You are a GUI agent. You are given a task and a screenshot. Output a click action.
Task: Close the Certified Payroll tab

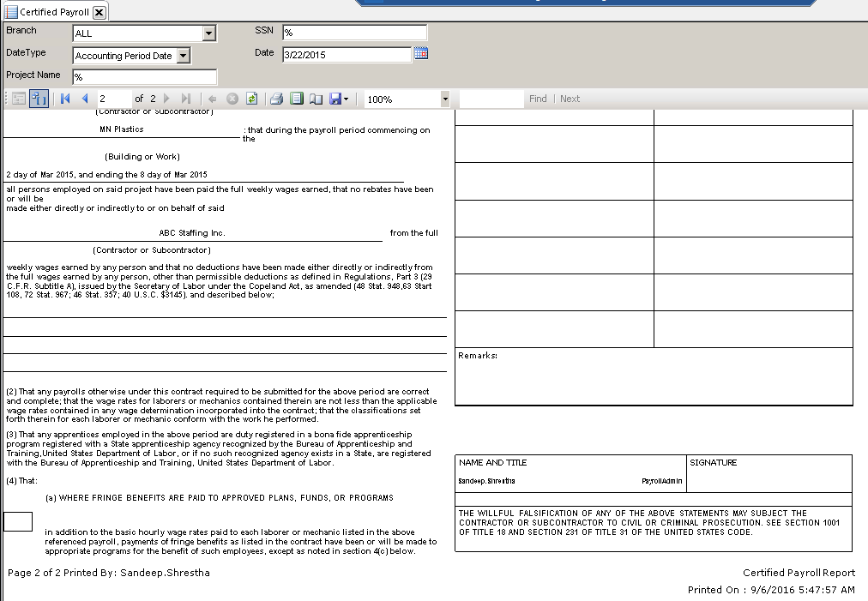coord(99,12)
